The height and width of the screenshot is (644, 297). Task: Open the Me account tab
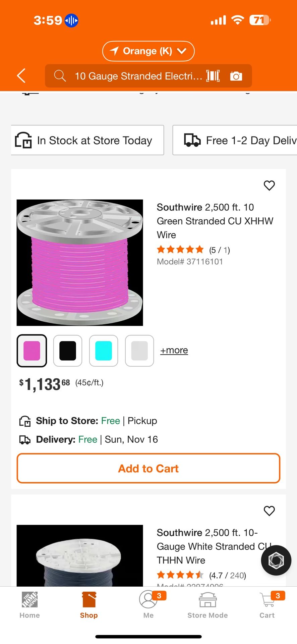click(x=148, y=605)
